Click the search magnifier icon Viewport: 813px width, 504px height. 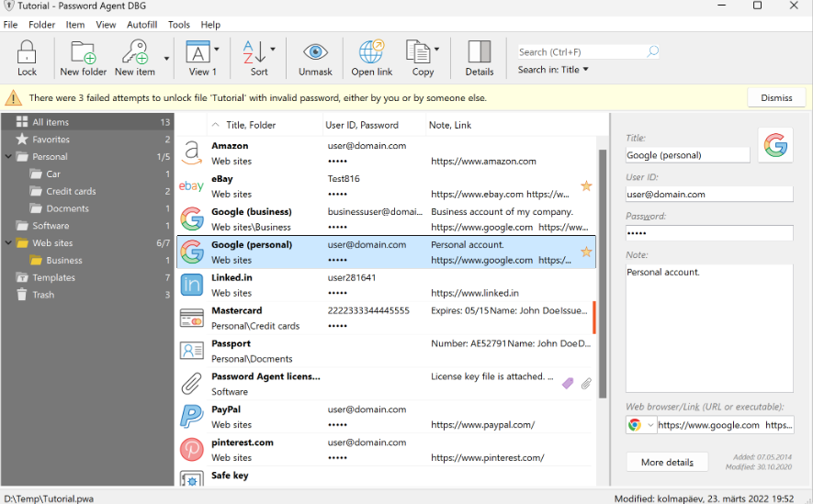tap(652, 52)
